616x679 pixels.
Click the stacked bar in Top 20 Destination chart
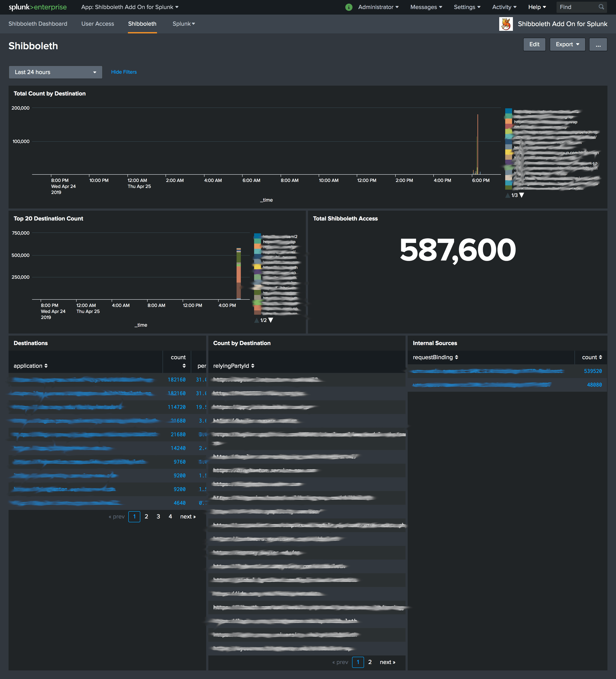tap(239, 274)
